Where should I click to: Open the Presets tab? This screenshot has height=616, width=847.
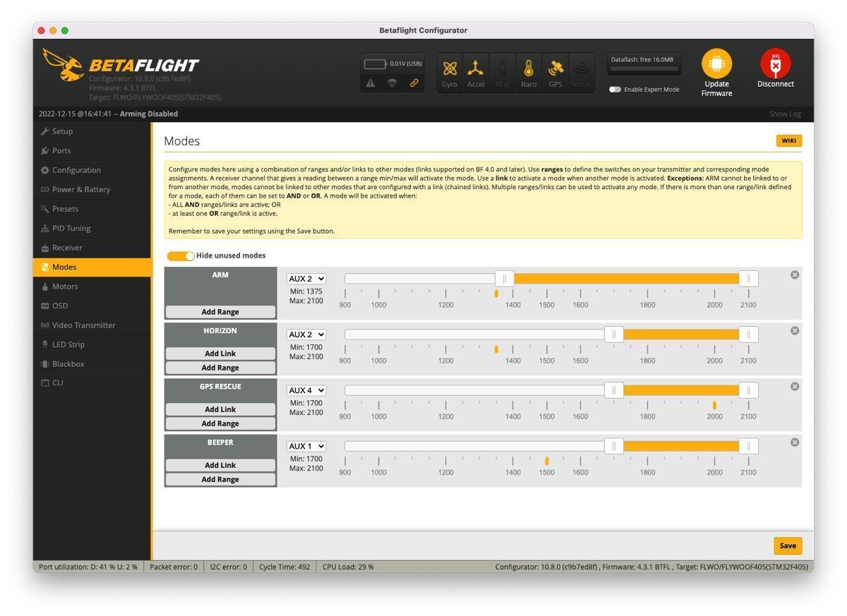tap(92, 209)
